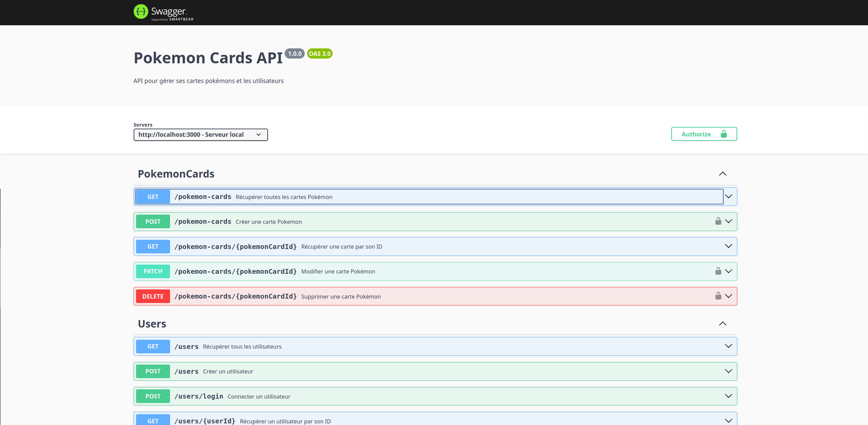Click POST badge for Créer un utilisateur
868x425 pixels.
[x=153, y=371]
